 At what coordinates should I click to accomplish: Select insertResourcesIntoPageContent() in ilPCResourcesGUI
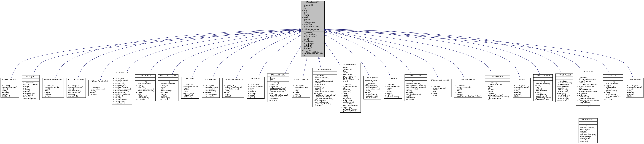(x=468, y=96)
